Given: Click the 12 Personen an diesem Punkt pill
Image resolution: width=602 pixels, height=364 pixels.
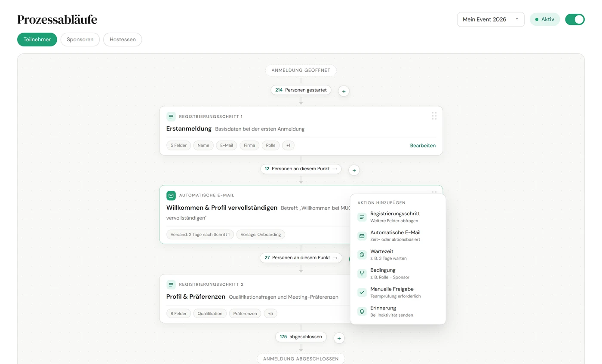Looking at the screenshot, I should pos(301,169).
